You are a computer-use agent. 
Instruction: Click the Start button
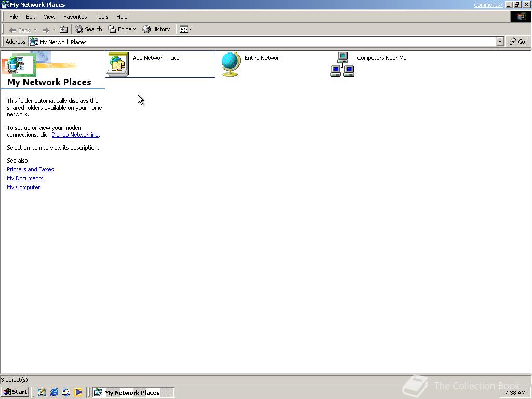[15, 392]
